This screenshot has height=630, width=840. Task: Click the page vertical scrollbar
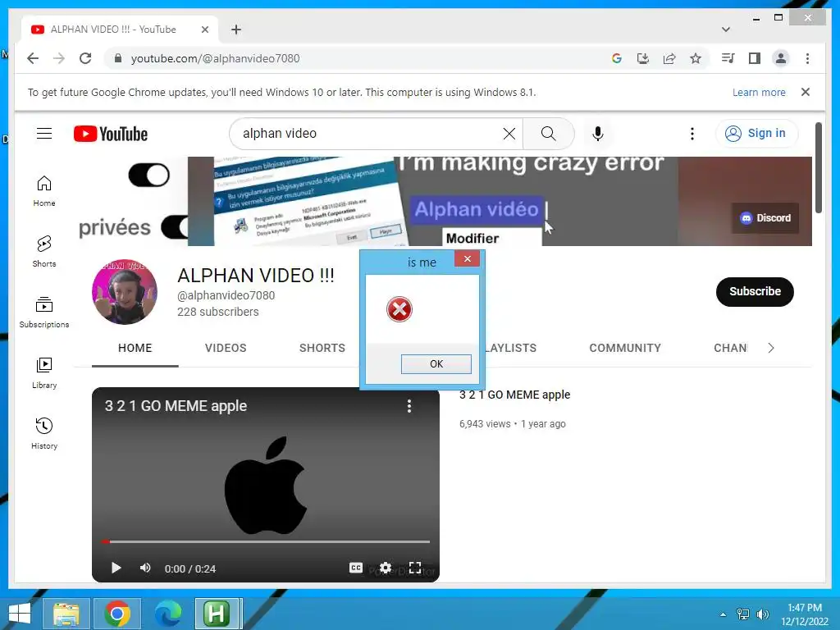818,167
